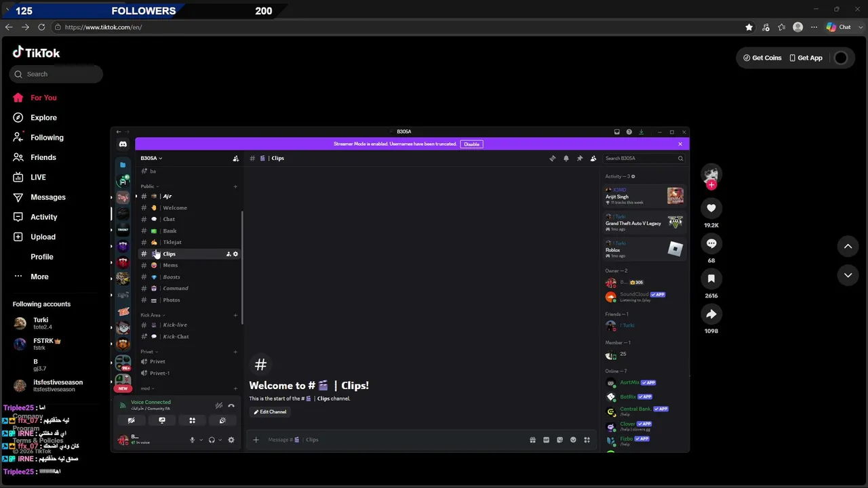Screen dimensions: 868x488
Task: Open microphone input options dropdown arrow
Action: click(x=201, y=440)
